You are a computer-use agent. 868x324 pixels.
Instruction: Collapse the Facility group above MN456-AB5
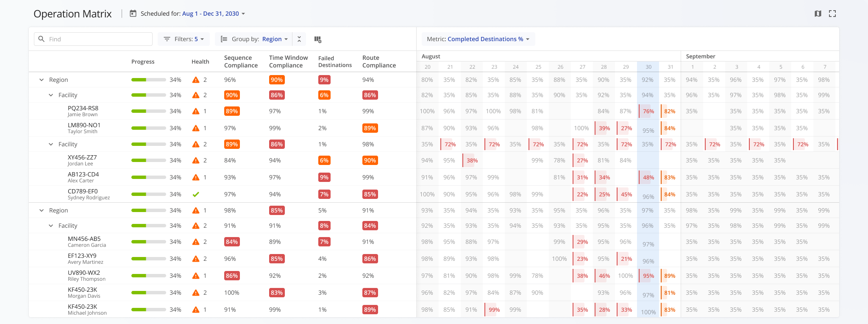click(x=51, y=226)
